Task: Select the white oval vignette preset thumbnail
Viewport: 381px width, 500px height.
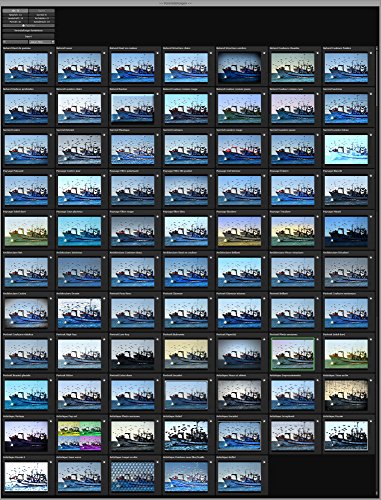Action: click(x=26, y=313)
